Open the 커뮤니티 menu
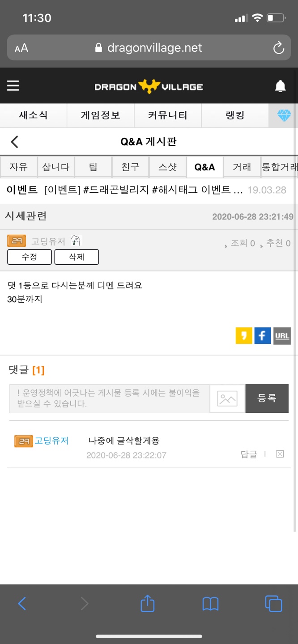Screen dimensions: 298x644 pos(168,115)
